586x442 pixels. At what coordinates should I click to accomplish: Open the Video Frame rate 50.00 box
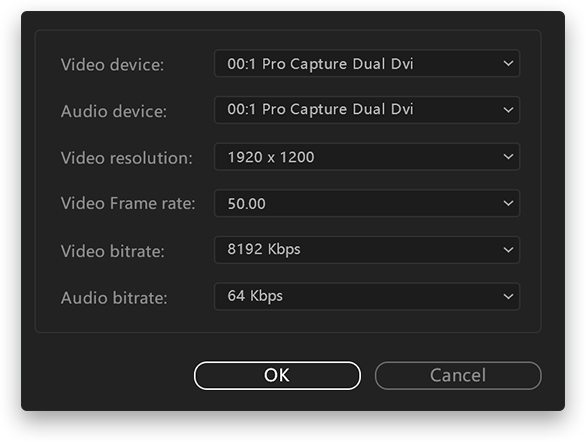pyautogui.click(x=367, y=203)
